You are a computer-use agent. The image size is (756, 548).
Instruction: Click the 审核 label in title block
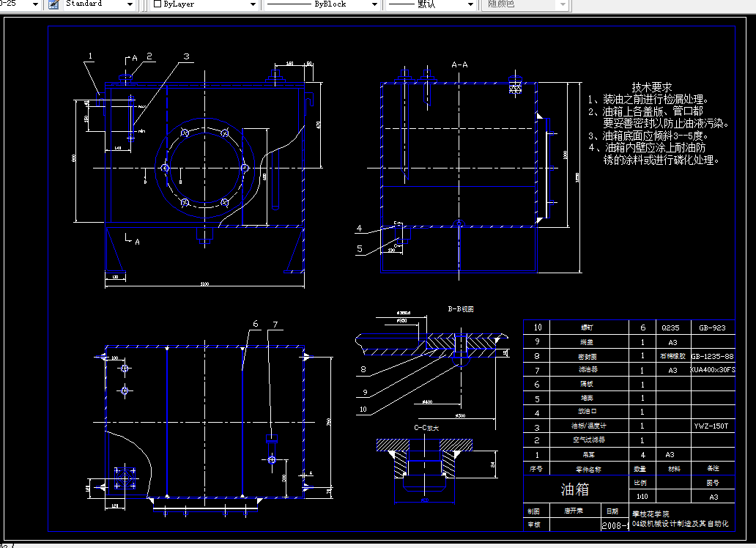click(534, 525)
